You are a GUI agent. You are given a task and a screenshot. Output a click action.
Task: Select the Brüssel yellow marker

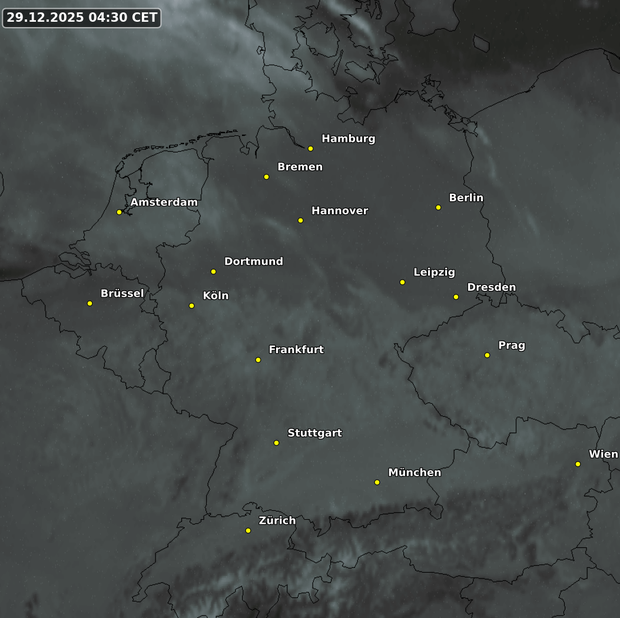click(90, 304)
